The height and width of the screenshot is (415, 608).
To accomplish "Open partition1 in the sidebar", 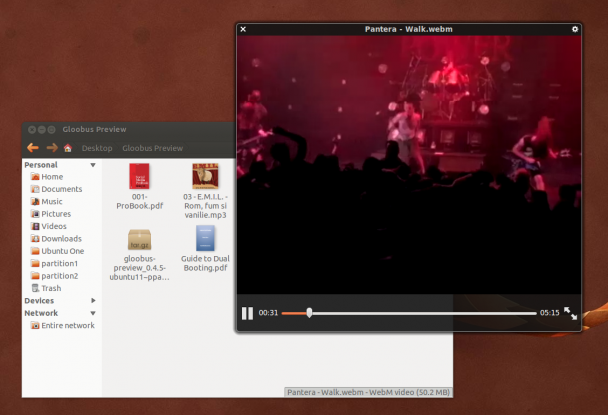I will pyautogui.click(x=59, y=263).
